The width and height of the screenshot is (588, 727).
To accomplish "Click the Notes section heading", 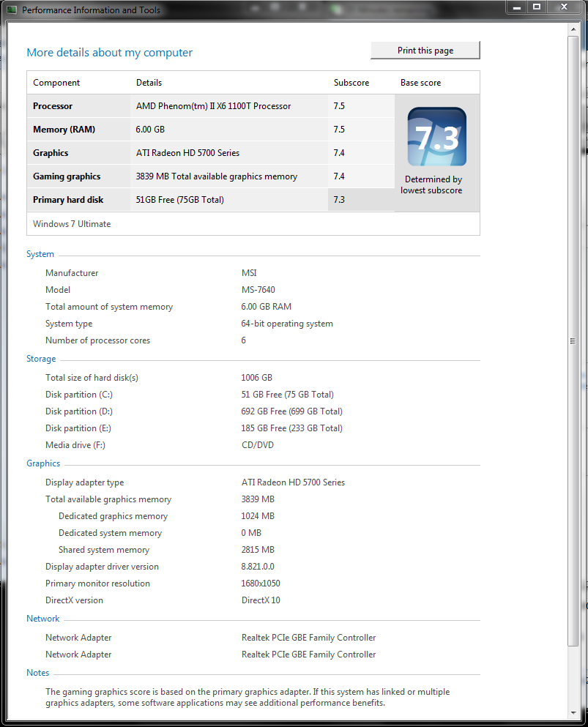I will [38, 673].
